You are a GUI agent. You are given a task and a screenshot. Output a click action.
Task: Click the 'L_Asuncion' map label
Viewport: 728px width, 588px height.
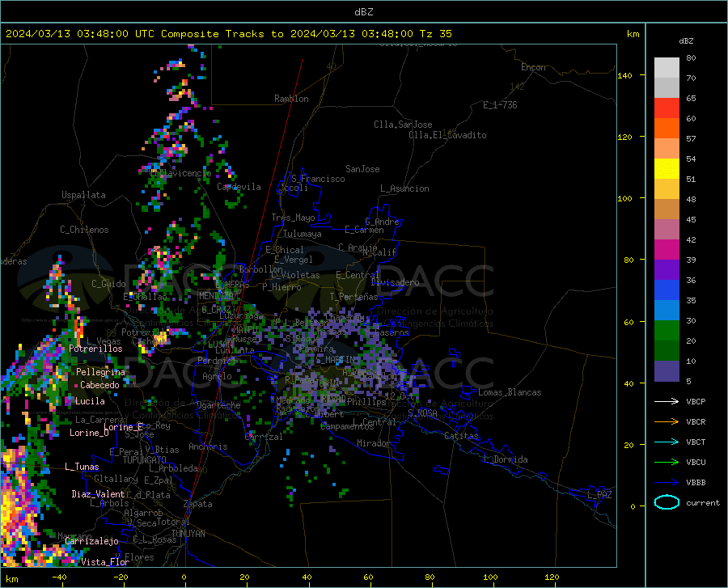[x=404, y=188]
